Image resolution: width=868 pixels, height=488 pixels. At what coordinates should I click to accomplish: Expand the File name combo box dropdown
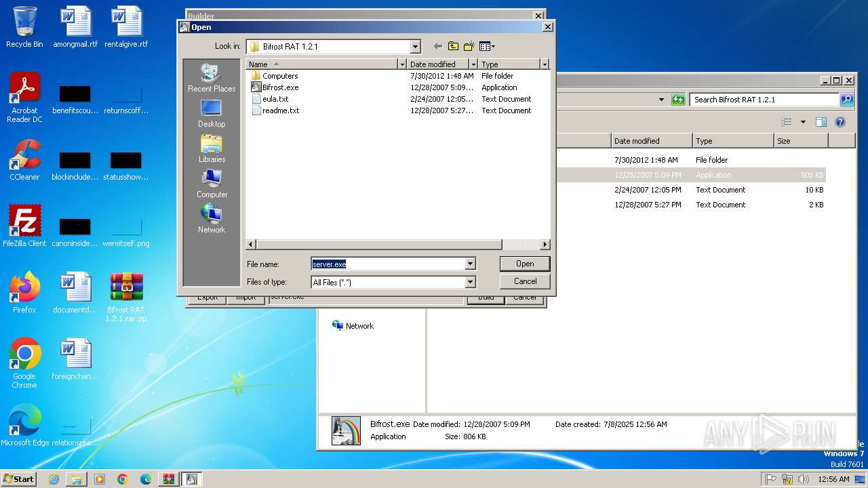(470, 264)
